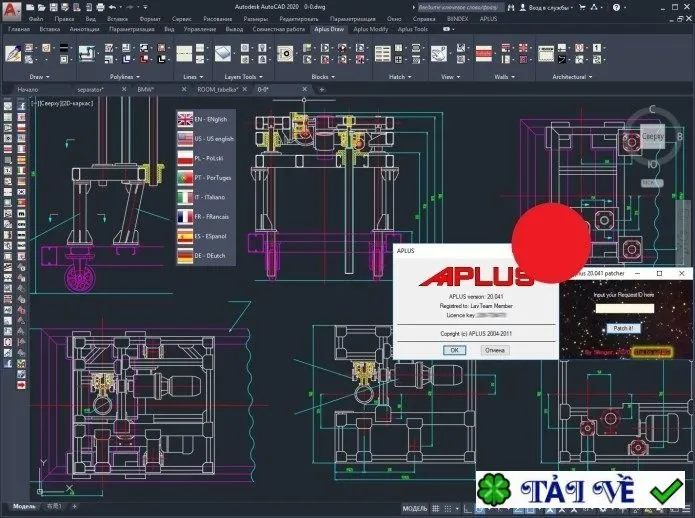Click the Patch it! button in patcher window
The image size is (695, 518).
click(623, 328)
